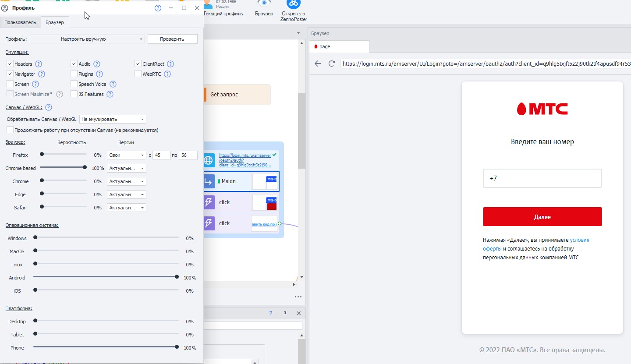Open the условия оферты link
631x364 pixels.
point(536,244)
